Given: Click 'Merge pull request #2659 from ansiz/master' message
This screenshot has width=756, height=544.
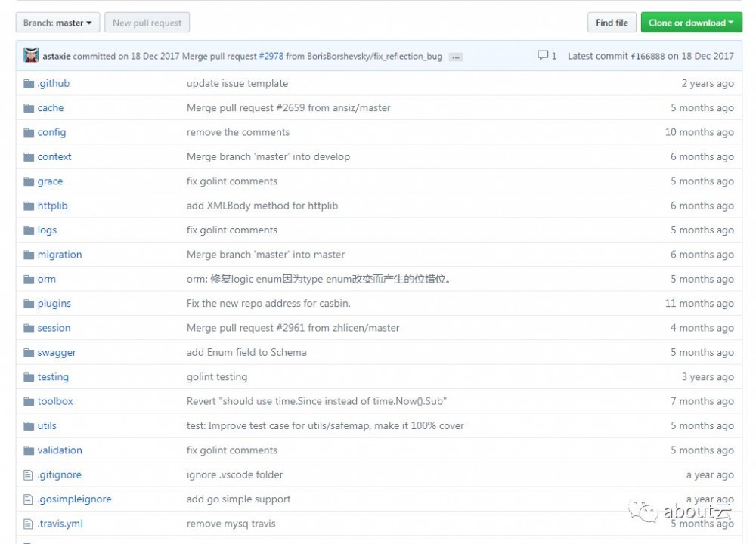Looking at the screenshot, I should [x=288, y=108].
